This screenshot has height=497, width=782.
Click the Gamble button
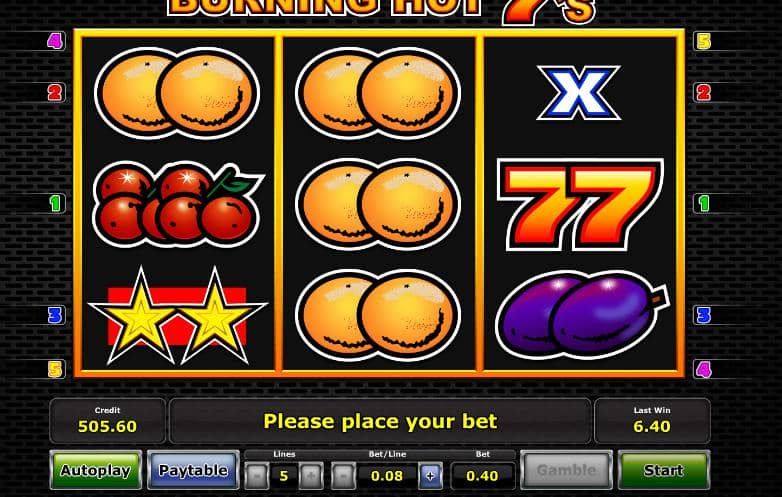tap(566, 470)
